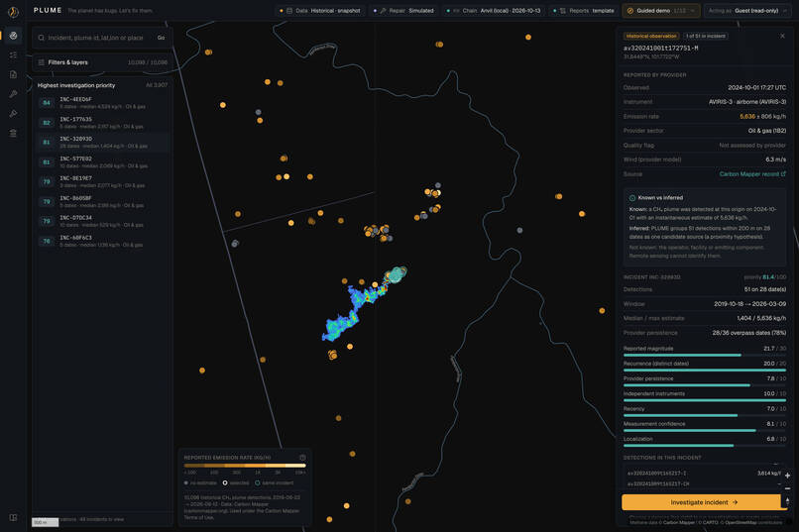799x532 pixels.
Task: Expand the Filters & layers panel
Action: tap(102, 62)
